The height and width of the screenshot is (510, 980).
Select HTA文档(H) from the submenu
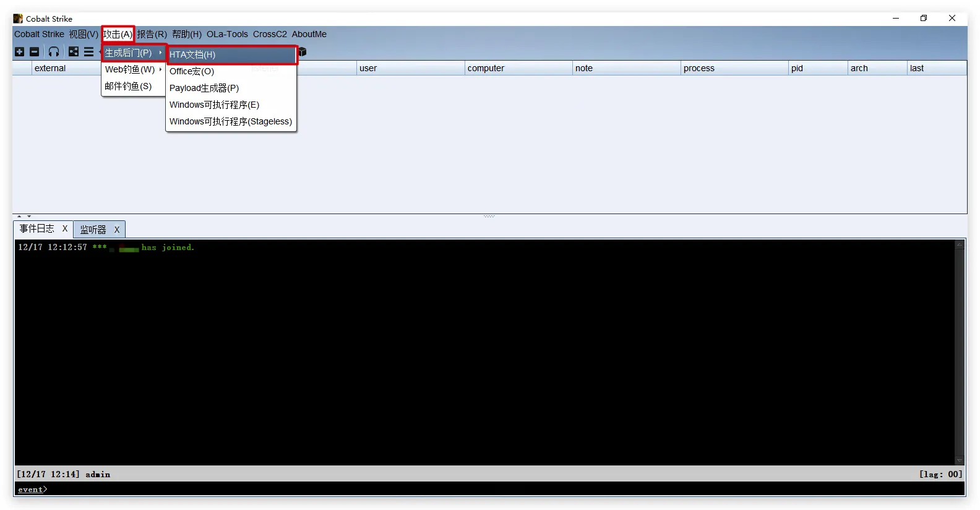[231, 54]
